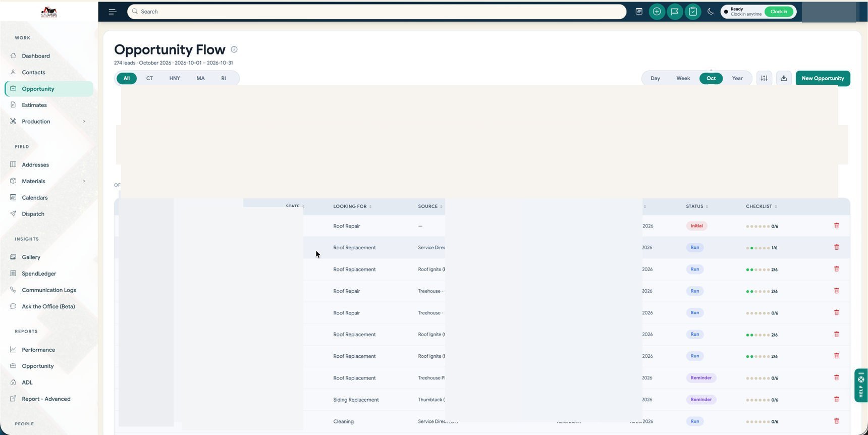
Task: Sort by Checklist column
Action: pos(762,206)
